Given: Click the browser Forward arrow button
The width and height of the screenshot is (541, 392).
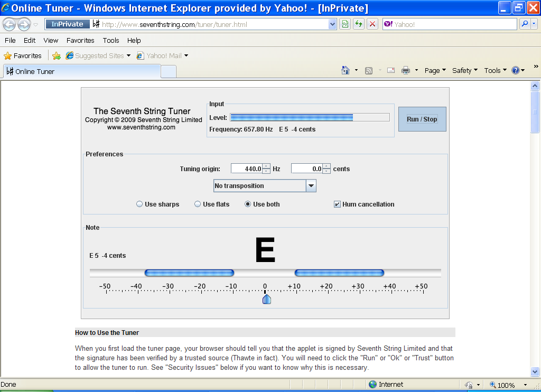Looking at the screenshot, I should click(24, 24).
